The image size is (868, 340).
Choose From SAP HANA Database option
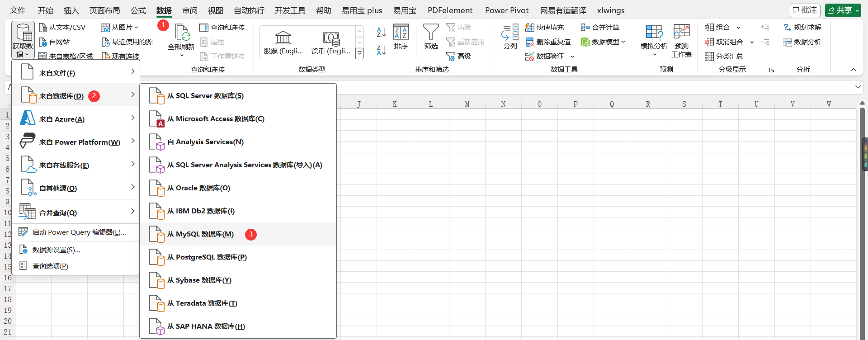pyautogui.click(x=238, y=326)
